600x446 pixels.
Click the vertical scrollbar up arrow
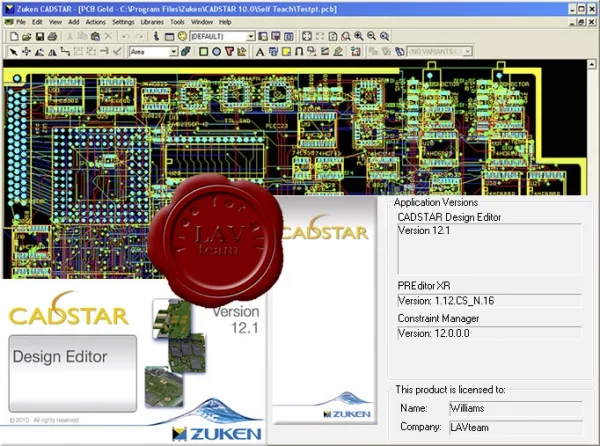pos(592,64)
